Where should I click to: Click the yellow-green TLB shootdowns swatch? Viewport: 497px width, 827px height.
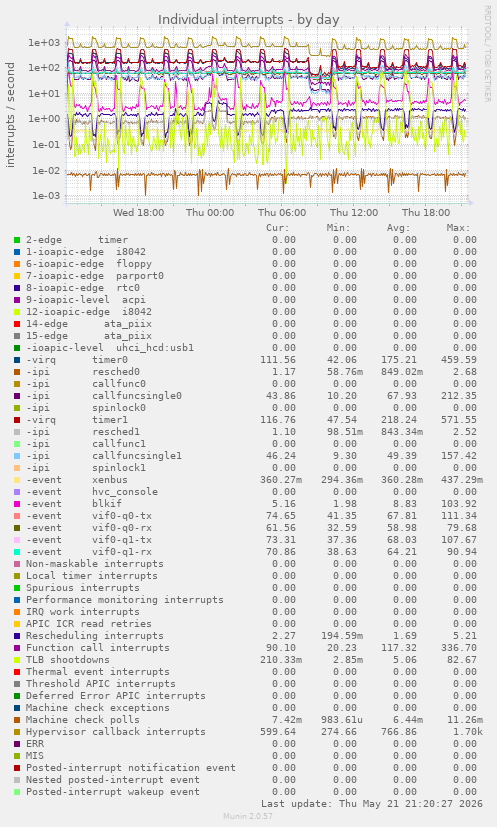click(x=17, y=660)
